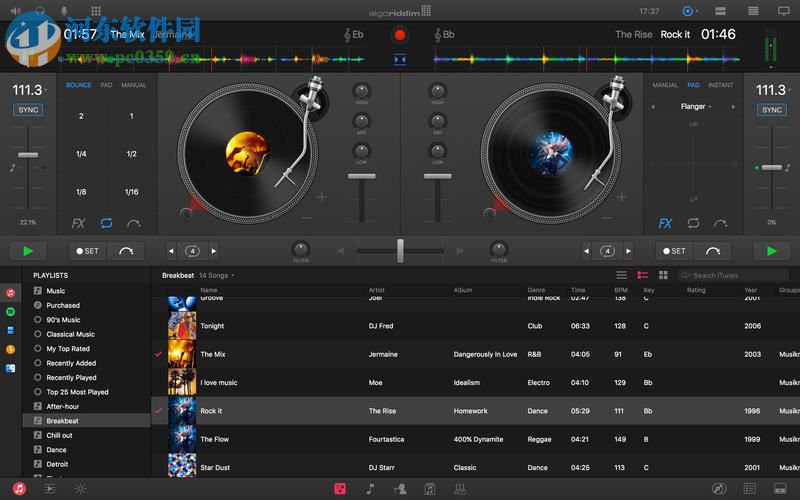The width and height of the screenshot is (800, 500).
Task: Click the pink music library button bottom left
Action: pyautogui.click(x=19, y=489)
